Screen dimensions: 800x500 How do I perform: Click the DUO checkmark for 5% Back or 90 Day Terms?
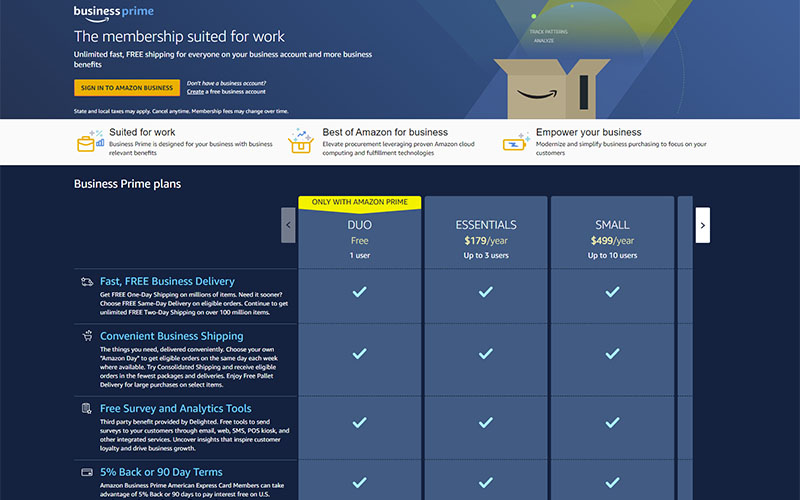click(360, 482)
